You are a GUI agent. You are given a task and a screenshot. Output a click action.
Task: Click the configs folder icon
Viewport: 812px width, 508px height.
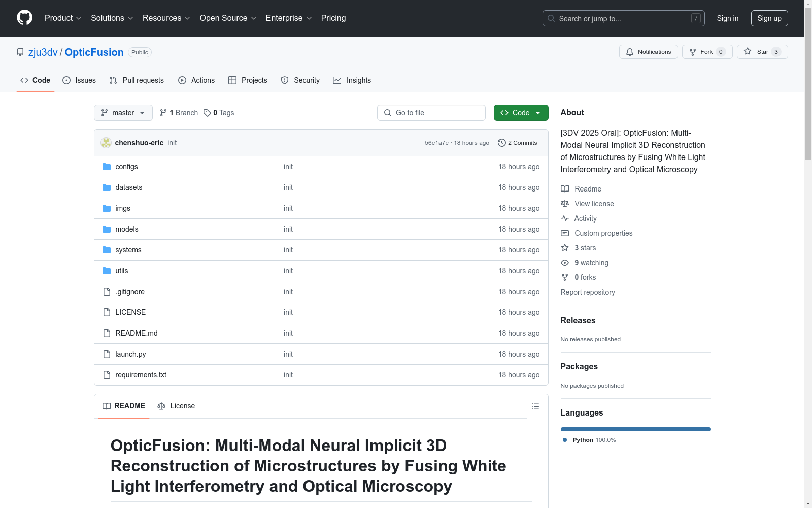click(x=107, y=167)
